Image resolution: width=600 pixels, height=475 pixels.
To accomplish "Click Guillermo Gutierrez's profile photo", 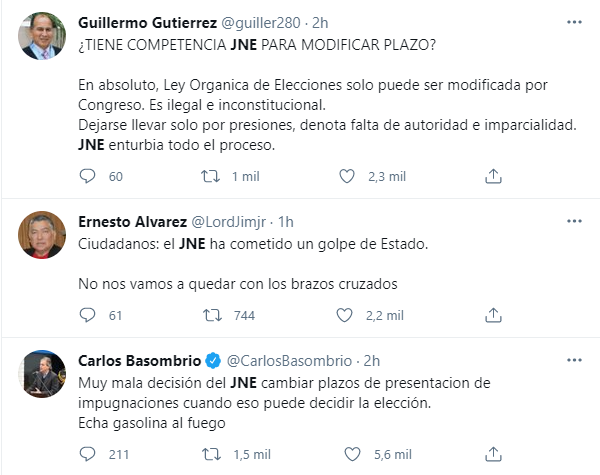I will 43,36.
